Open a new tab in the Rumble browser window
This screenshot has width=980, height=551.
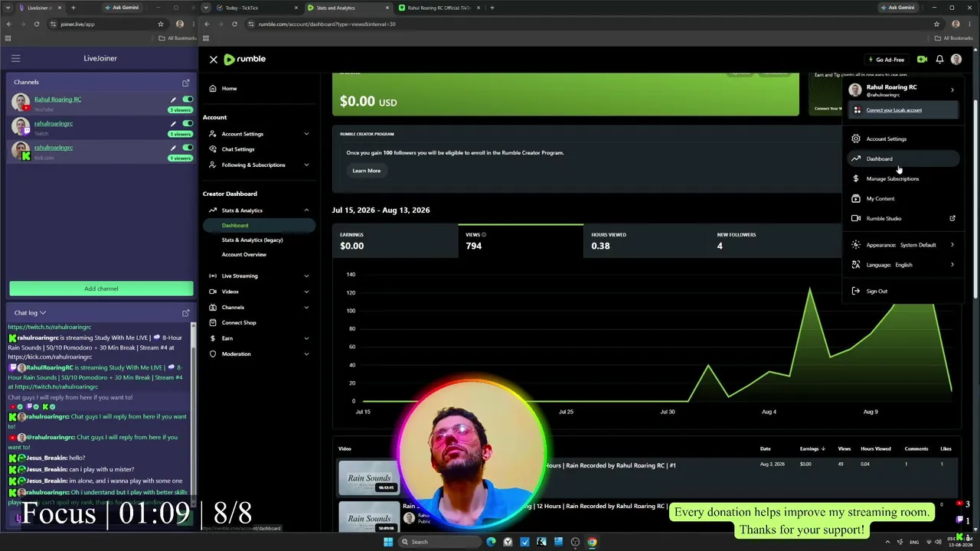click(492, 8)
